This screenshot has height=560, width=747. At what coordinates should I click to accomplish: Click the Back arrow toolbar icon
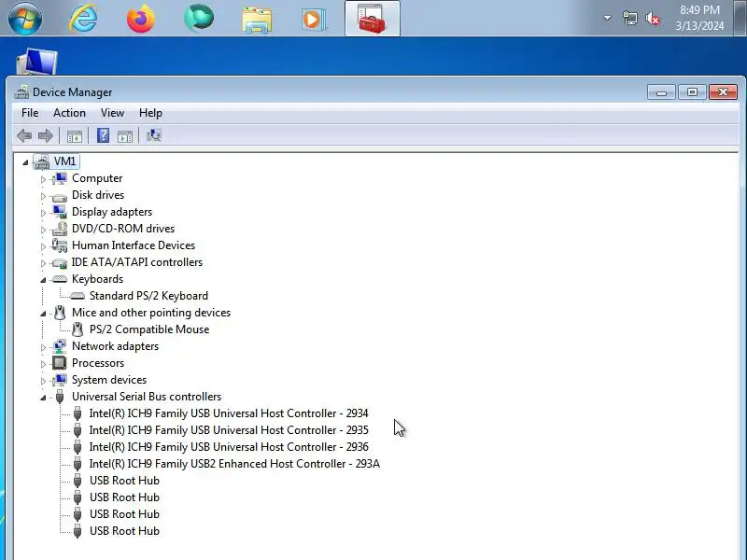tap(24, 136)
